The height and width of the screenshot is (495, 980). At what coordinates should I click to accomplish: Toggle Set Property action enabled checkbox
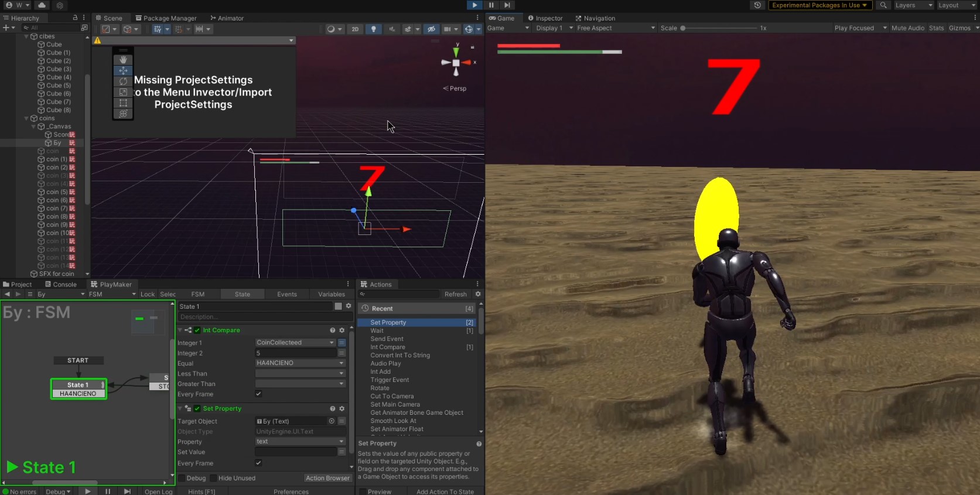tap(197, 409)
